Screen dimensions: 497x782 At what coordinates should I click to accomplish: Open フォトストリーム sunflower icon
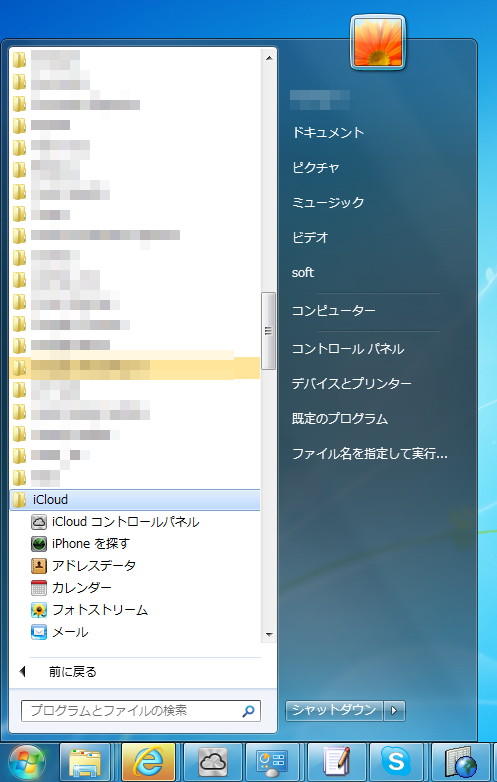click(x=39, y=610)
